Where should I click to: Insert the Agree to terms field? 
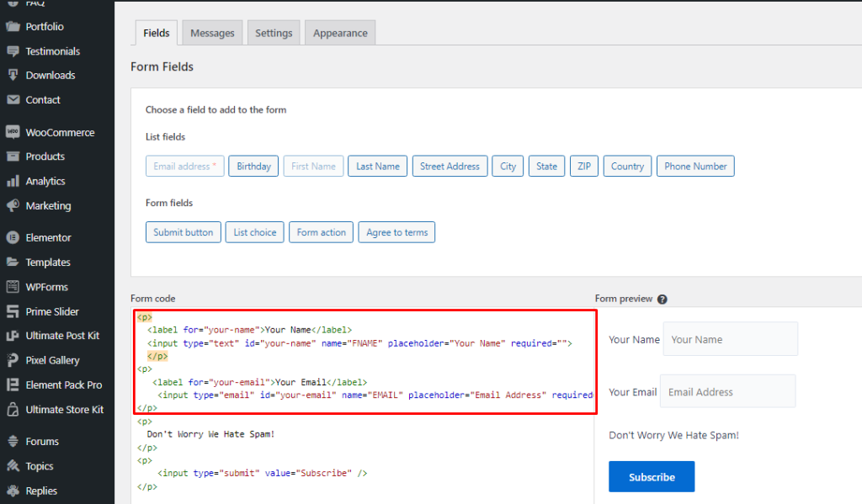pyautogui.click(x=397, y=232)
